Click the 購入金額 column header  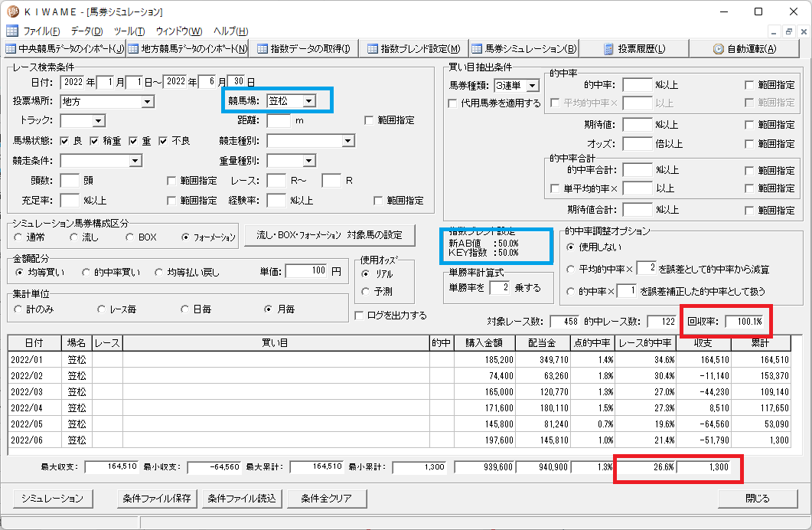(484, 343)
